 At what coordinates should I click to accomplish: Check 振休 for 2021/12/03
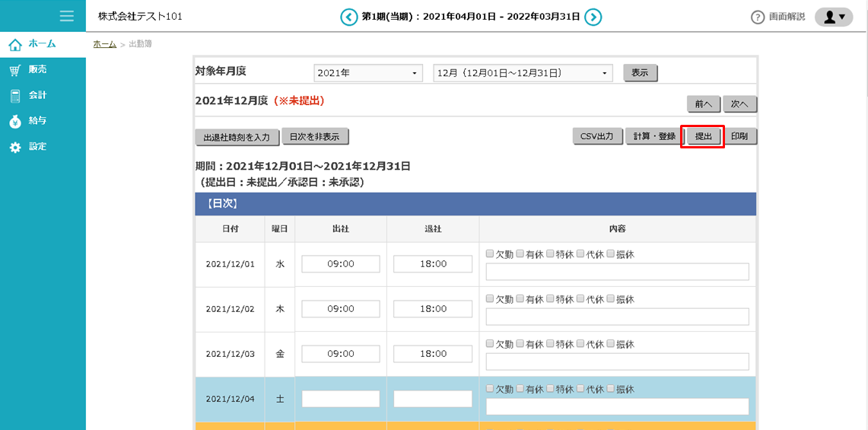(x=611, y=344)
